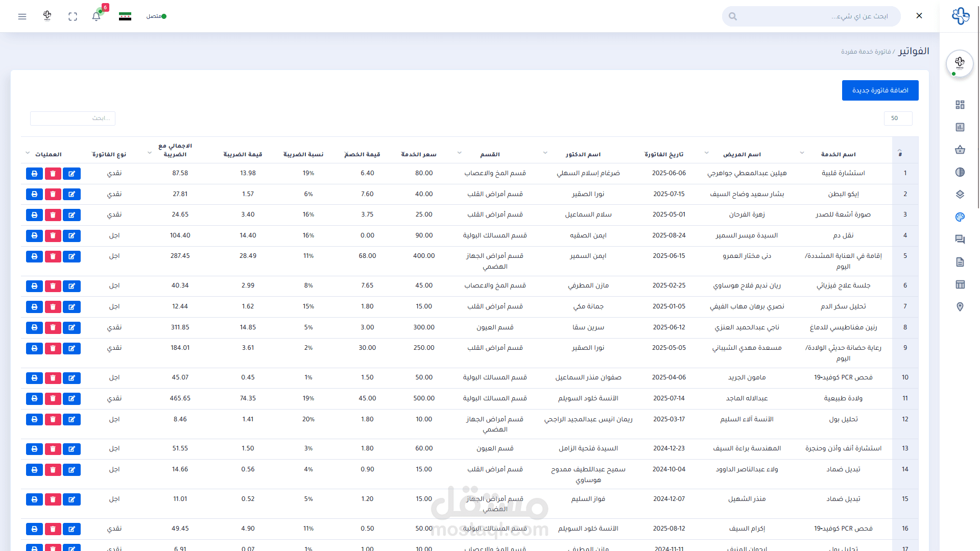Print the نقل دم invoice
The width and height of the screenshot is (980, 551).
coord(34,236)
